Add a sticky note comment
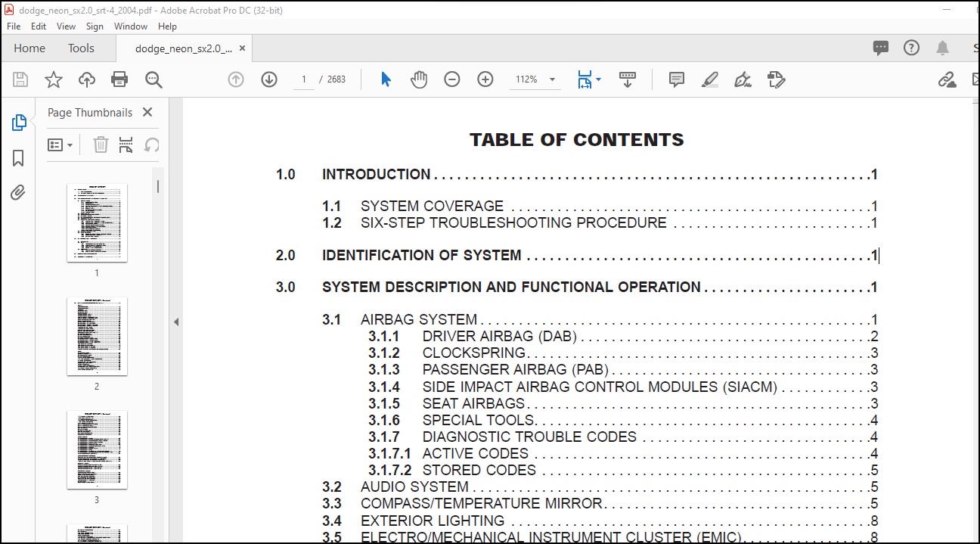The height and width of the screenshot is (544, 980). tap(677, 79)
